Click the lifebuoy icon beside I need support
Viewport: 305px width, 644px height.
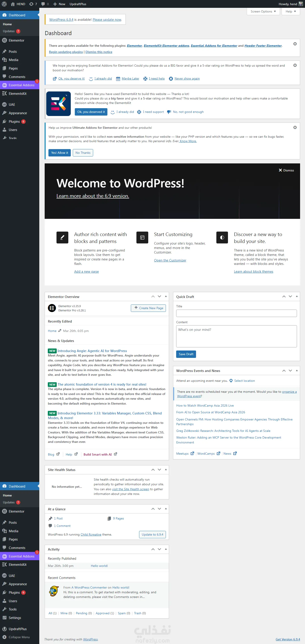[x=139, y=112]
